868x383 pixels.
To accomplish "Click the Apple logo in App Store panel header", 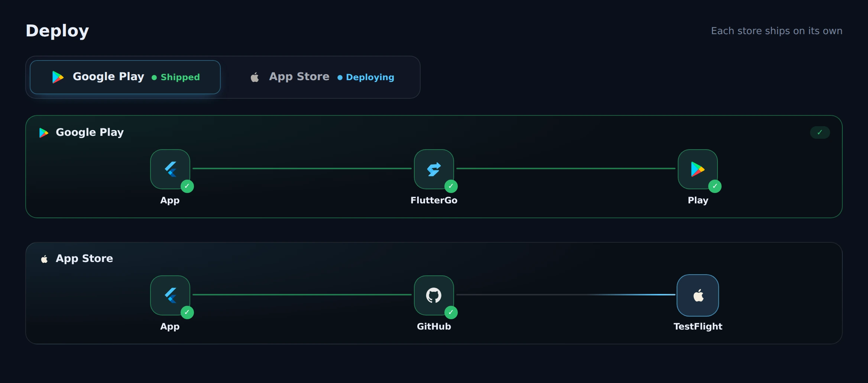I will click(44, 259).
